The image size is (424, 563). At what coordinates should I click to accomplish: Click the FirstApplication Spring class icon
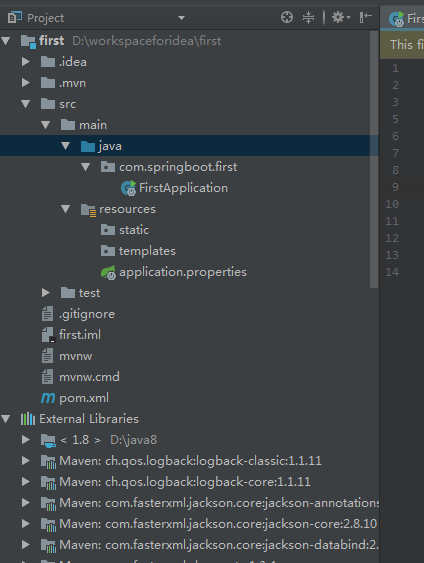[129, 188]
